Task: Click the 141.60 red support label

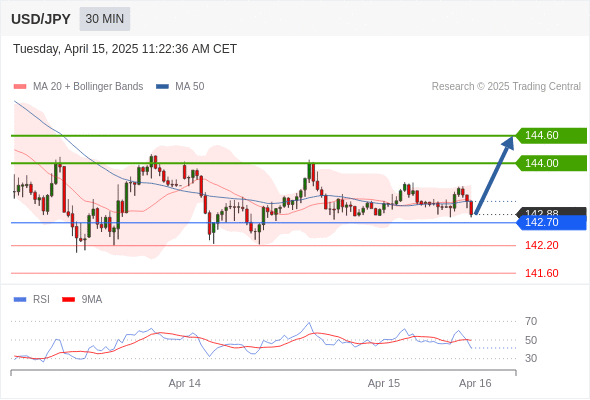Action: coord(542,273)
